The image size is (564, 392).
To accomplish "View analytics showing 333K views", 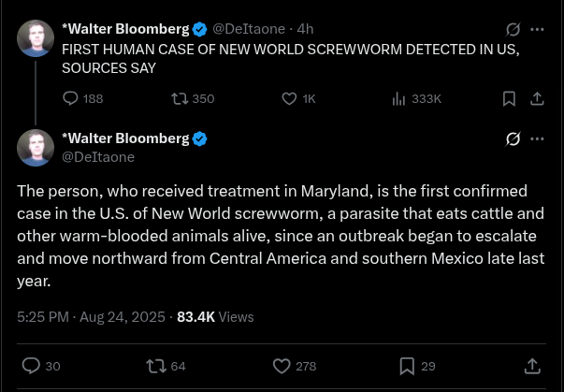I will (398, 98).
